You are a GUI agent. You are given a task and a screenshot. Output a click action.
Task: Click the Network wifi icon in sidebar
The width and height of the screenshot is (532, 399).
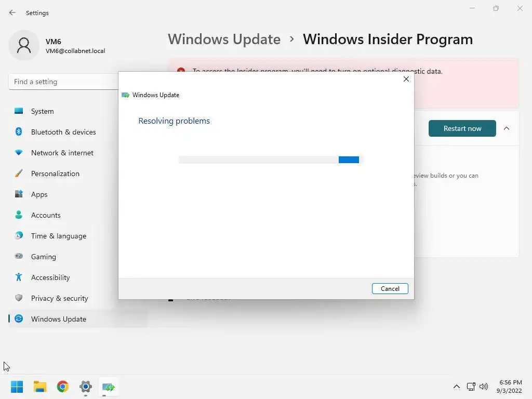tap(19, 153)
